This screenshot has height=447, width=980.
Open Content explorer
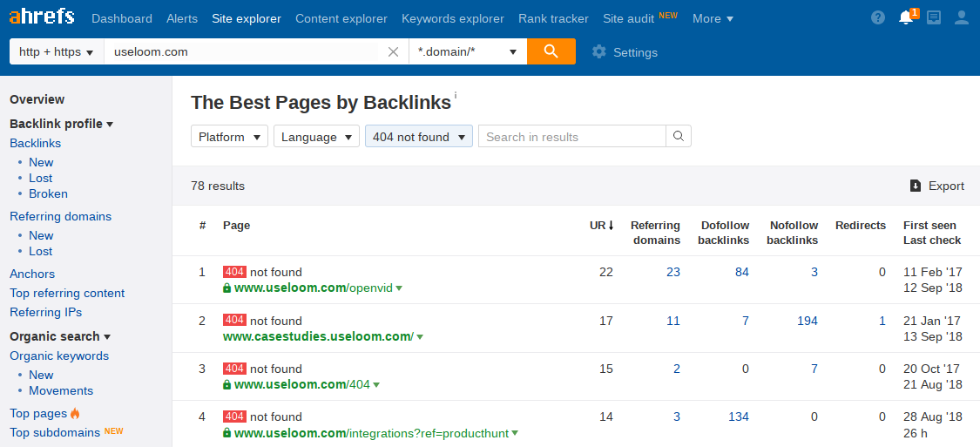(x=341, y=19)
